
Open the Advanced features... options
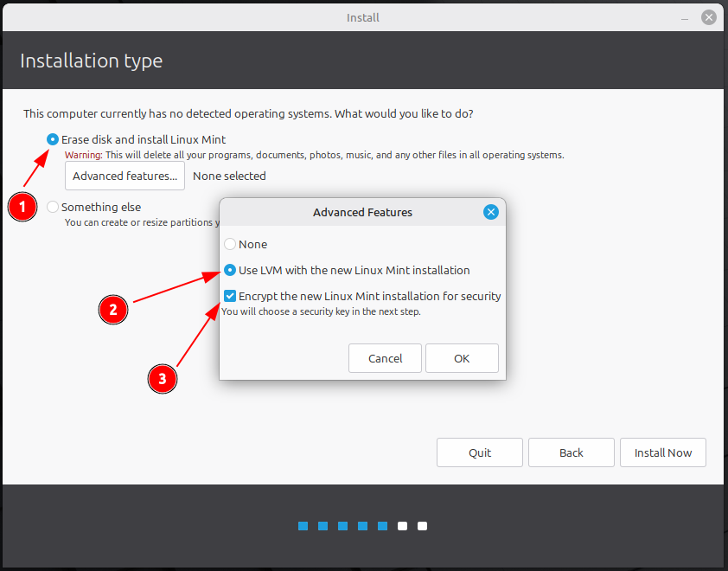125,176
